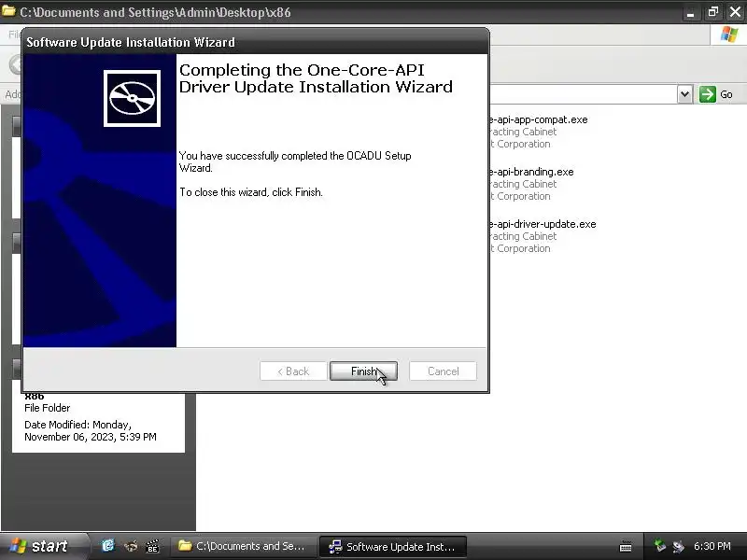
Task: Click the second Quick Launch icon
Action: click(x=131, y=546)
